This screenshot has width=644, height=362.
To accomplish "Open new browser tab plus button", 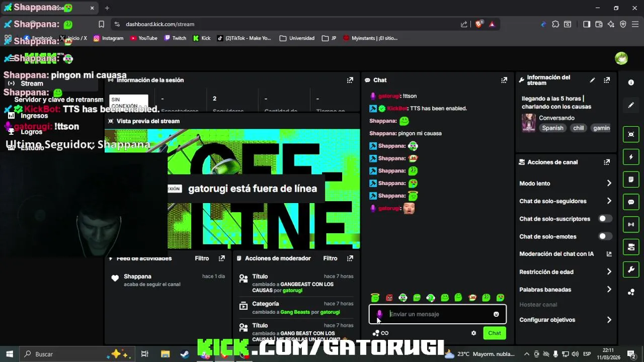I will click(107, 8).
